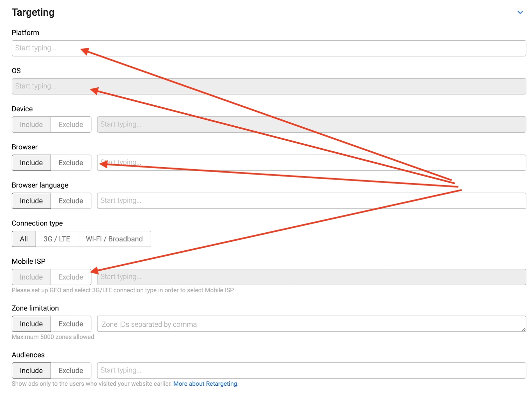
Task: Select Exclude for Device targeting
Action: (71, 125)
